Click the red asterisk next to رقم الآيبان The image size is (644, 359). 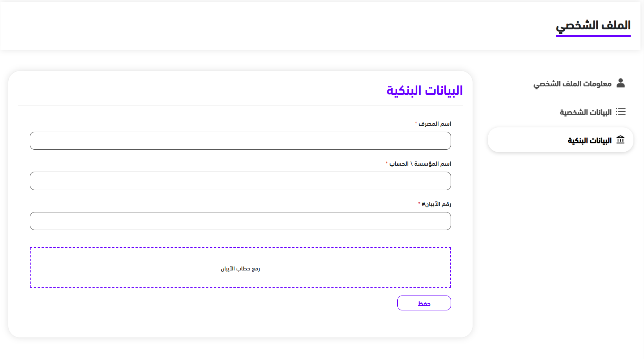(419, 203)
